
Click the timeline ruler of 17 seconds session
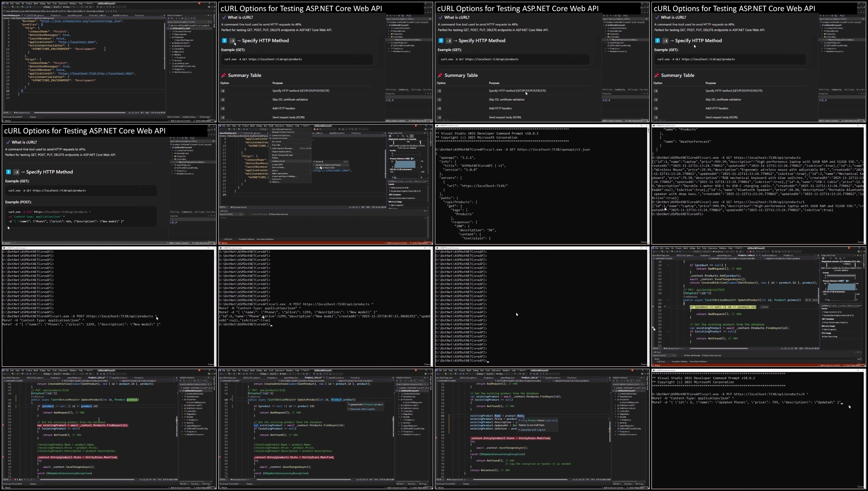[408, 142]
